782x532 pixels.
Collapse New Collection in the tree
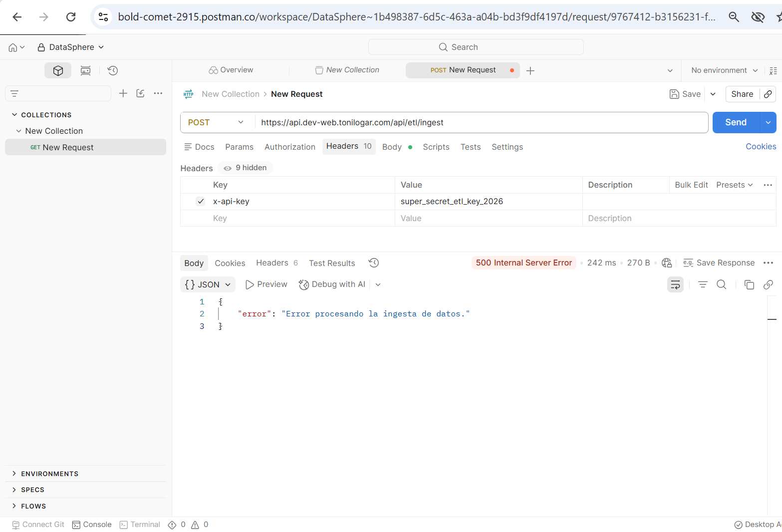click(x=19, y=131)
